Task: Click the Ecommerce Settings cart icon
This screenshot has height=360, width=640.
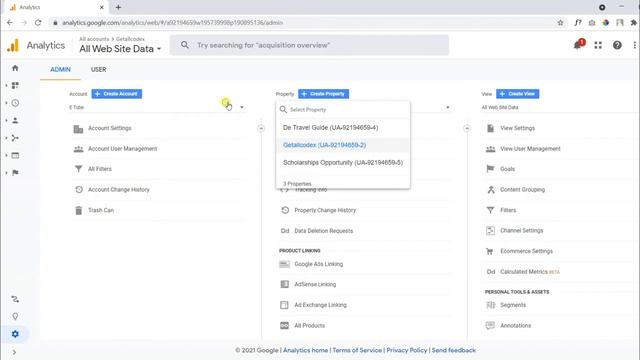Action: tap(490, 251)
